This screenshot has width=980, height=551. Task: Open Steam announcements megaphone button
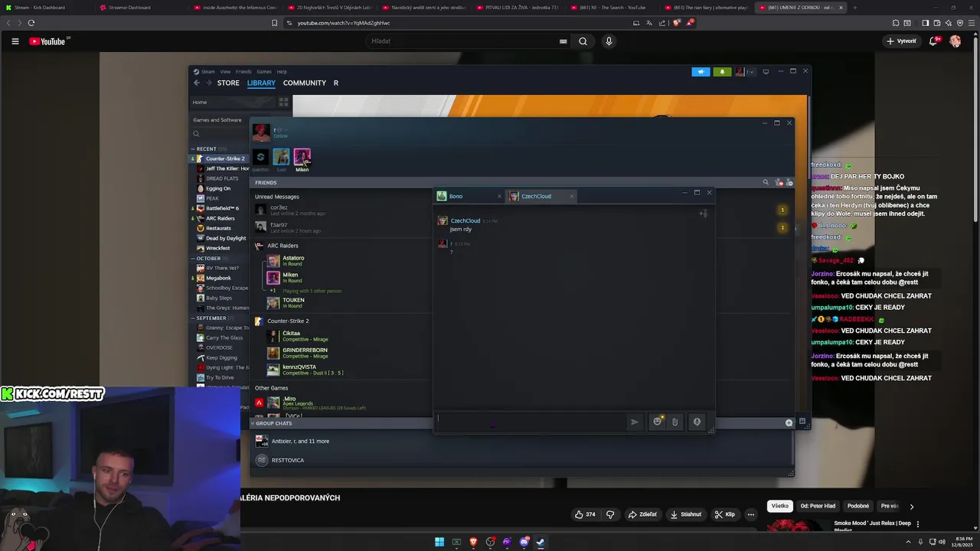pyautogui.click(x=701, y=72)
